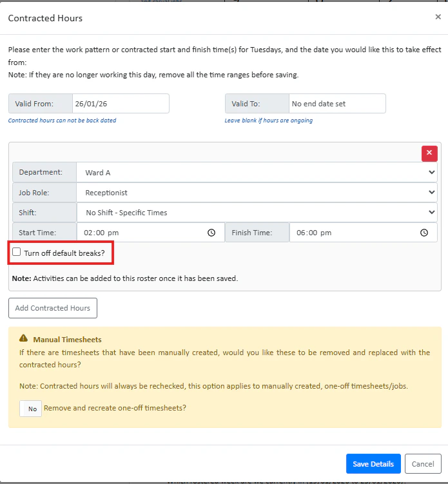Image resolution: width=448 pixels, height=484 pixels.
Task: Open Start Time clock picker
Action: coord(211,233)
